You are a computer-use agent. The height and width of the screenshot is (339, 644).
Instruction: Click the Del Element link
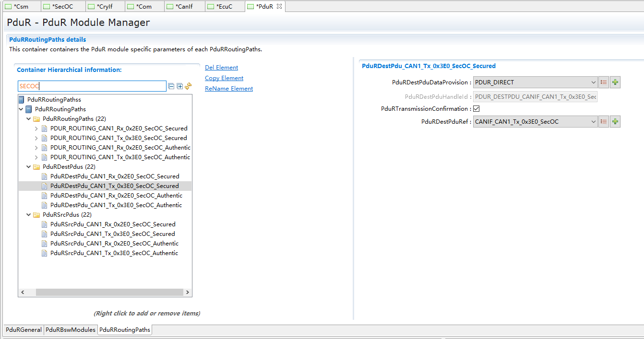click(221, 68)
